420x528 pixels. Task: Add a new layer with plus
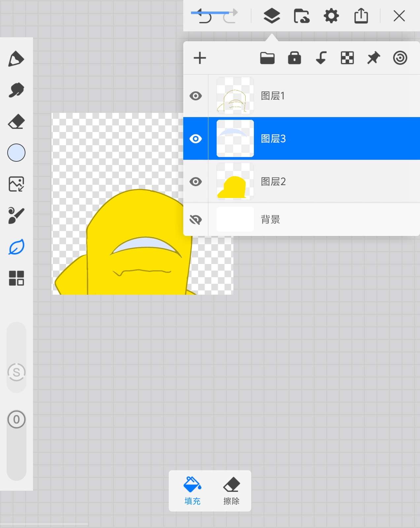200,58
